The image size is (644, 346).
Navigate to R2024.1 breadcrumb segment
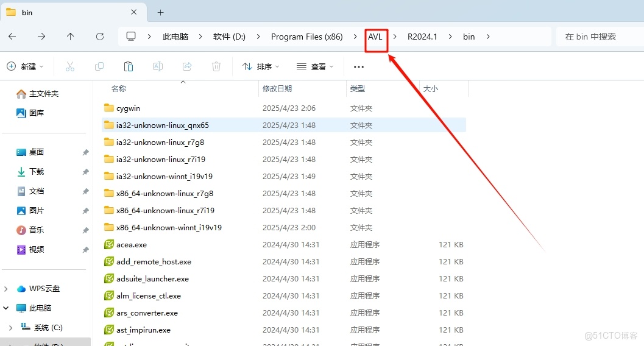point(422,37)
